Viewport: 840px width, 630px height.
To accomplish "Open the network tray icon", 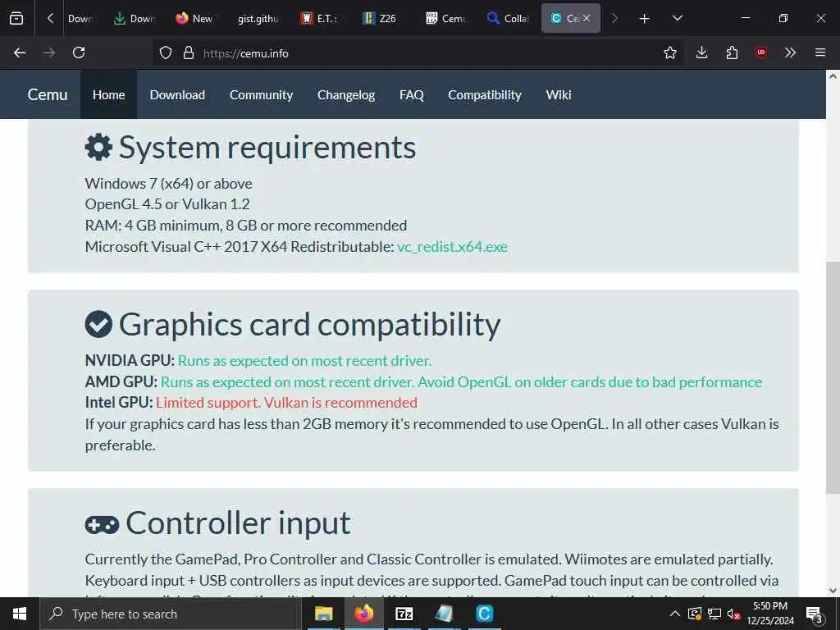I will [x=714, y=614].
